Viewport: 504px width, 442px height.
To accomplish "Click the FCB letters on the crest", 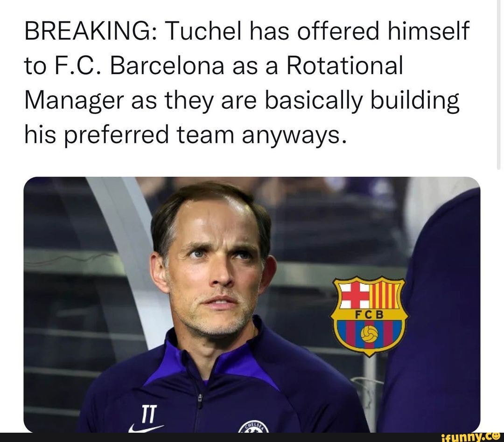I will tap(369, 314).
